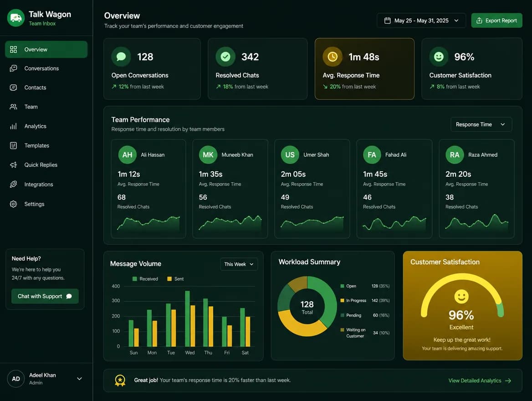Viewport: 532px width, 401px height.
Task: Click the 1m 48s response time value
Action: click(364, 57)
